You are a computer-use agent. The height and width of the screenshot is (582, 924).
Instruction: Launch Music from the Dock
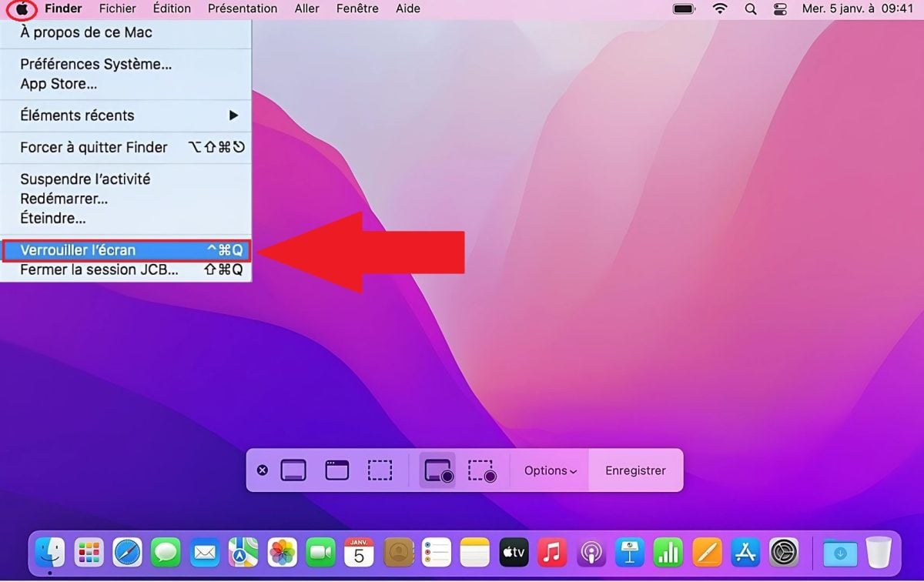point(553,552)
